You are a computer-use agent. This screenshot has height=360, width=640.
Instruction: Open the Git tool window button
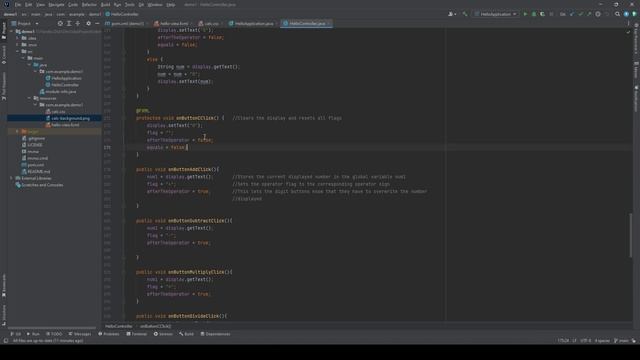coord(16,334)
